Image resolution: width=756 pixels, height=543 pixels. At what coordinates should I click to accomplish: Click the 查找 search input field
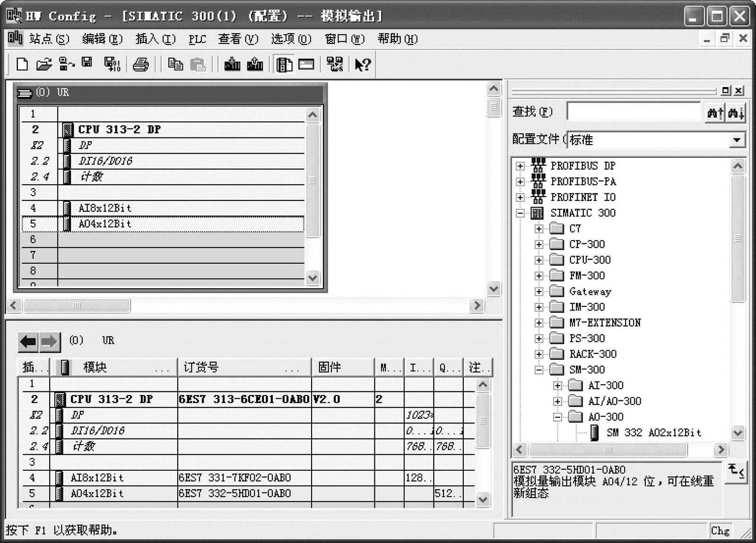click(634, 112)
